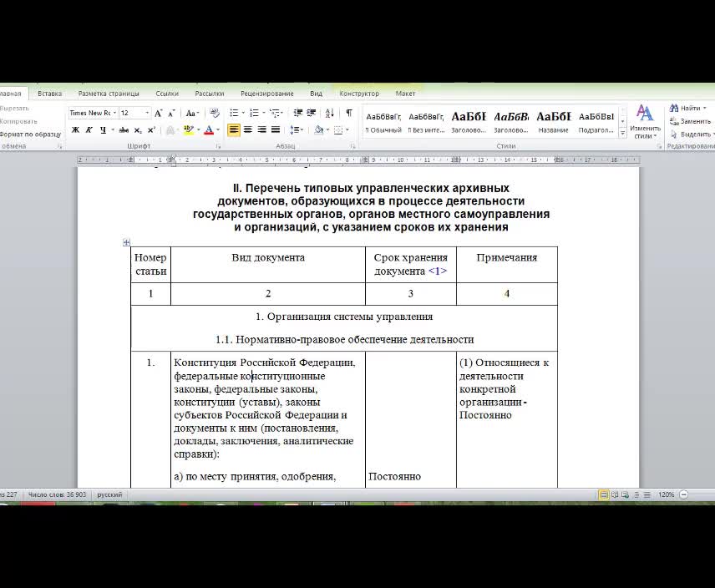Expand the font color arrow
The height and width of the screenshot is (588, 715).
click(x=218, y=130)
